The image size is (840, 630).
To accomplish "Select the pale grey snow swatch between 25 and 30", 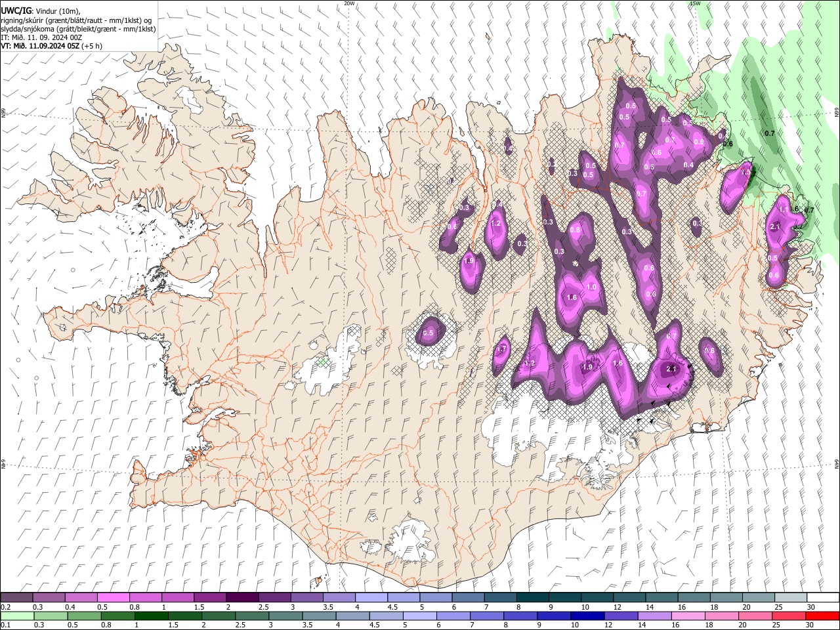I will [791, 597].
